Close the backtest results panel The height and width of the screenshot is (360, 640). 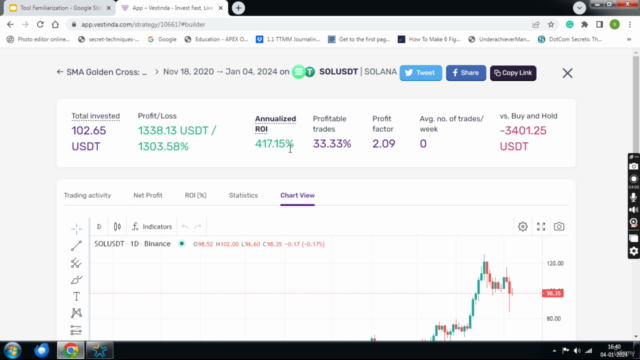coord(567,73)
